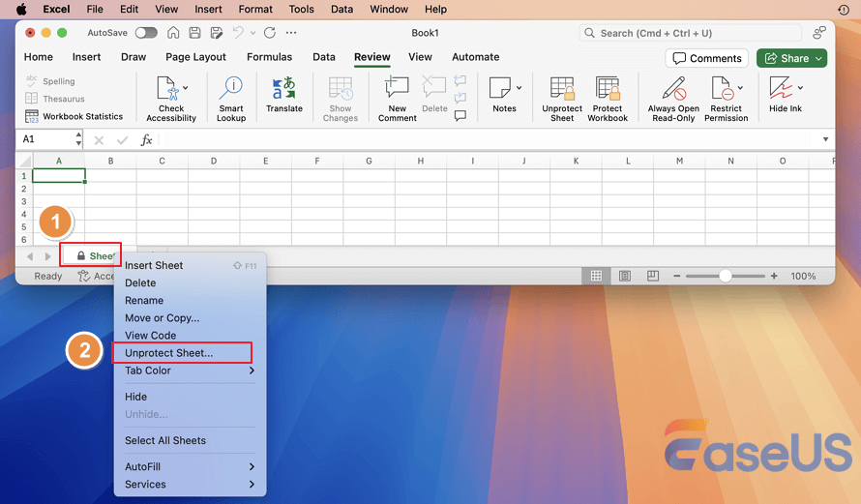Image resolution: width=861 pixels, height=504 pixels.
Task: Switch to the Formulas ribbon tab
Action: coord(269,57)
